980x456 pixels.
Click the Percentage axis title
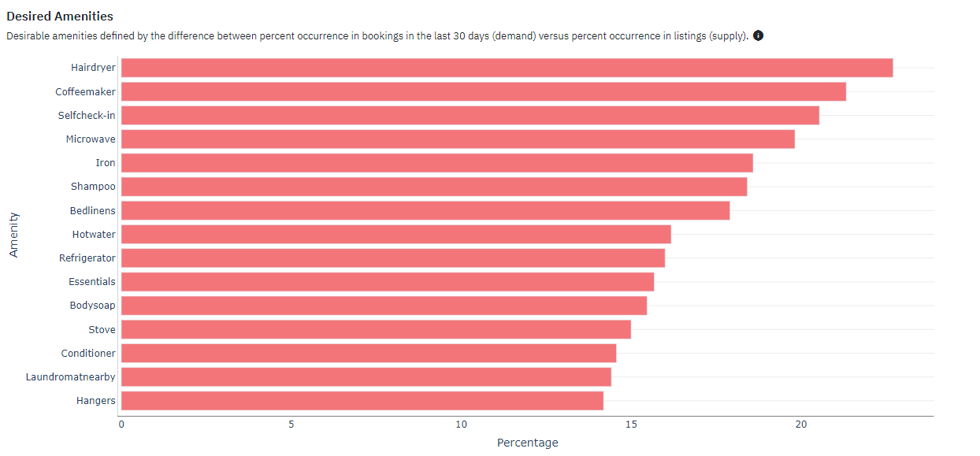[x=527, y=443]
